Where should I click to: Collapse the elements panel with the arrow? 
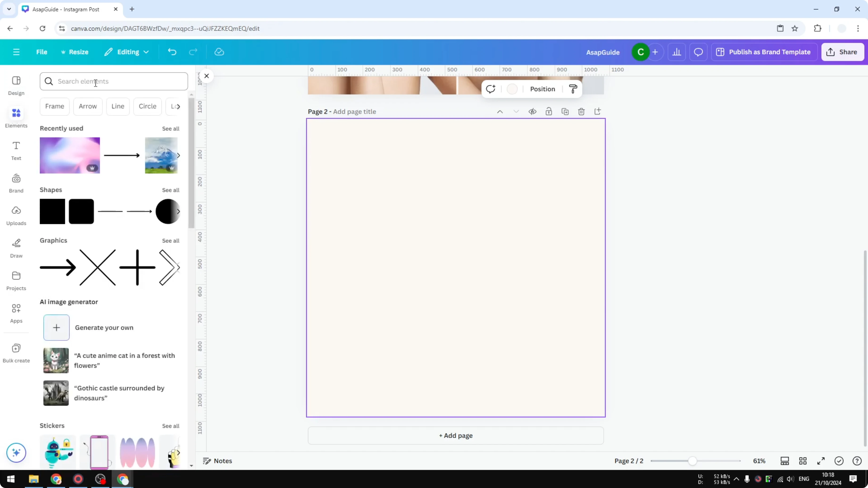(207, 76)
